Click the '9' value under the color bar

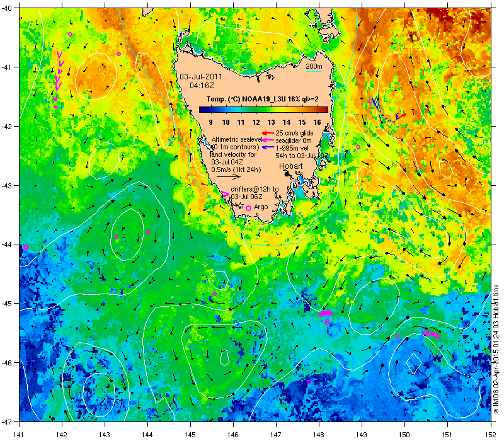point(210,122)
